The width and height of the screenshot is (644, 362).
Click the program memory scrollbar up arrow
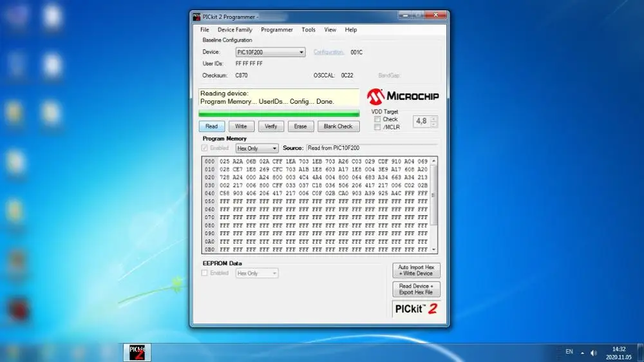coord(433,160)
